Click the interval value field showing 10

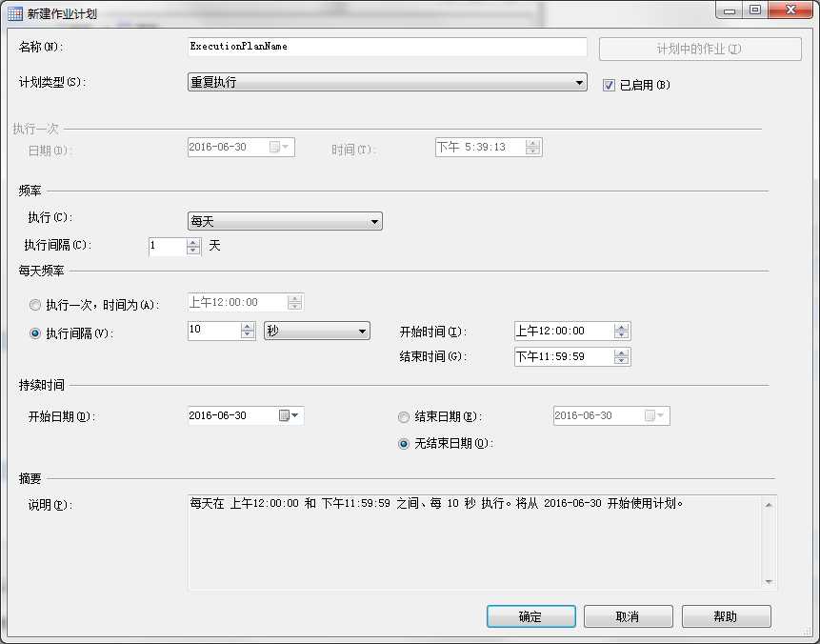point(214,331)
